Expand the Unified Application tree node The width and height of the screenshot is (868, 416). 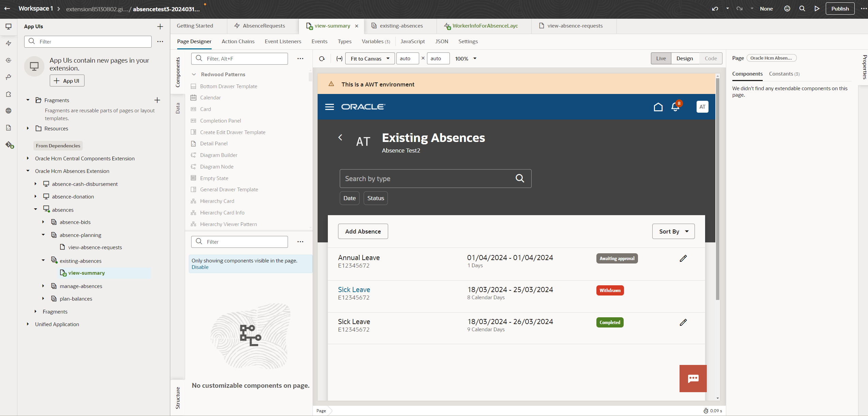pyautogui.click(x=28, y=324)
